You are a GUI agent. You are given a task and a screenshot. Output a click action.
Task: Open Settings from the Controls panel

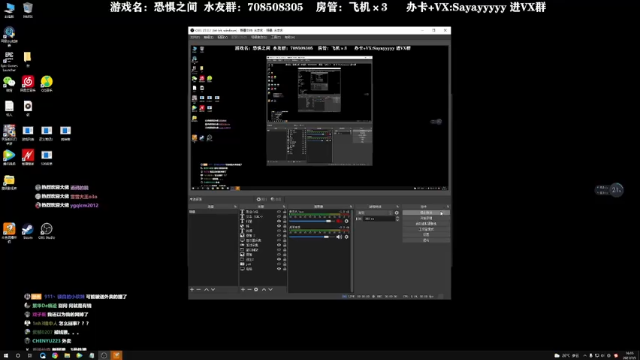tap(426, 235)
